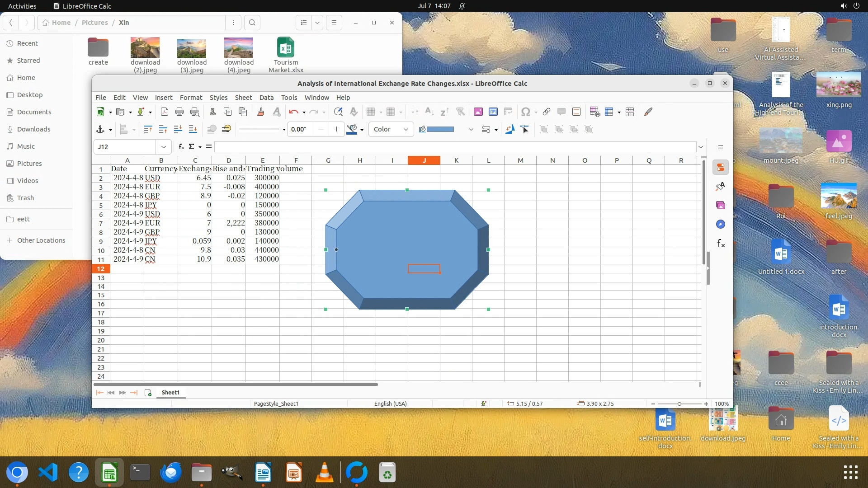This screenshot has width=868, height=488.
Task: Toggle Edit Points mode icon
Action: point(525,130)
